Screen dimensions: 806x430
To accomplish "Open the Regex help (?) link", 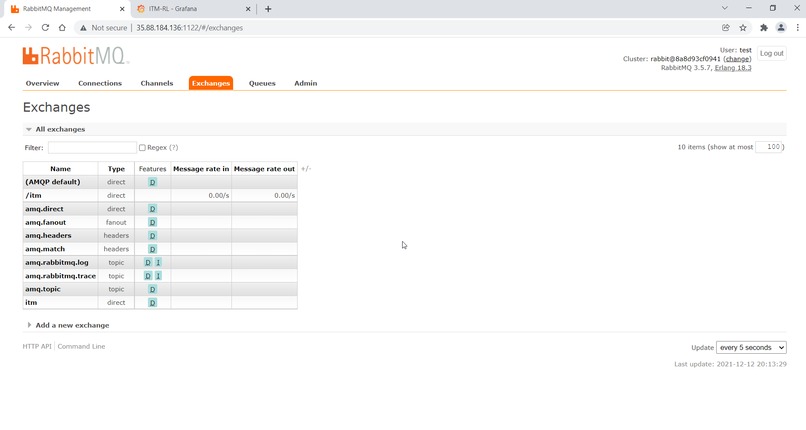I will coord(174,147).
